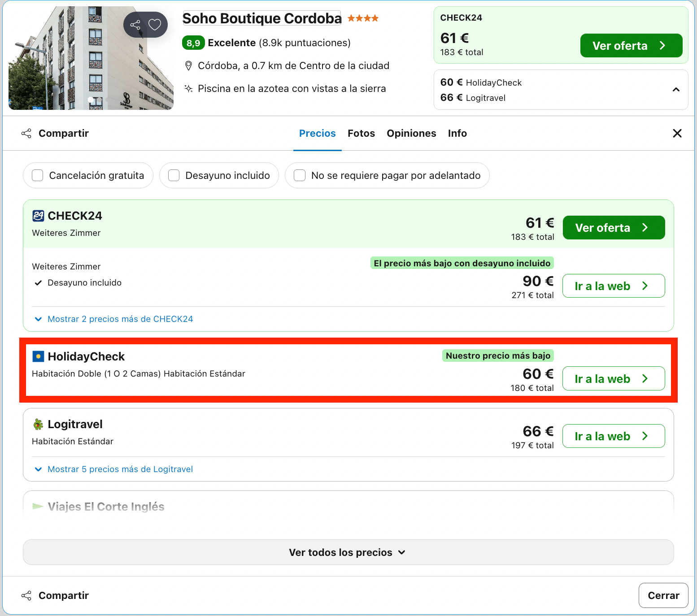Click Ir a la web for 90 € breakfast offer
Image resolution: width=697 pixels, height=616 pixels.
tap(614, 286)
